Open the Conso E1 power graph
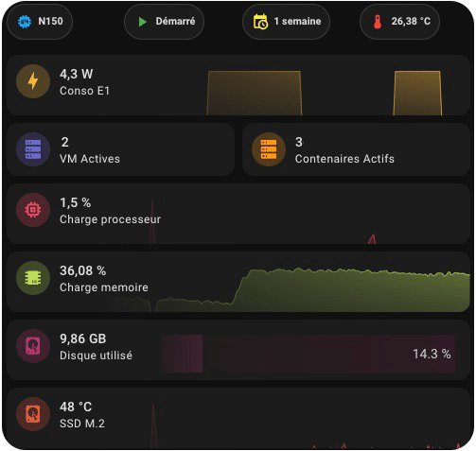The height and width of the screenshot is (451, 476). [x=325, y=93]
